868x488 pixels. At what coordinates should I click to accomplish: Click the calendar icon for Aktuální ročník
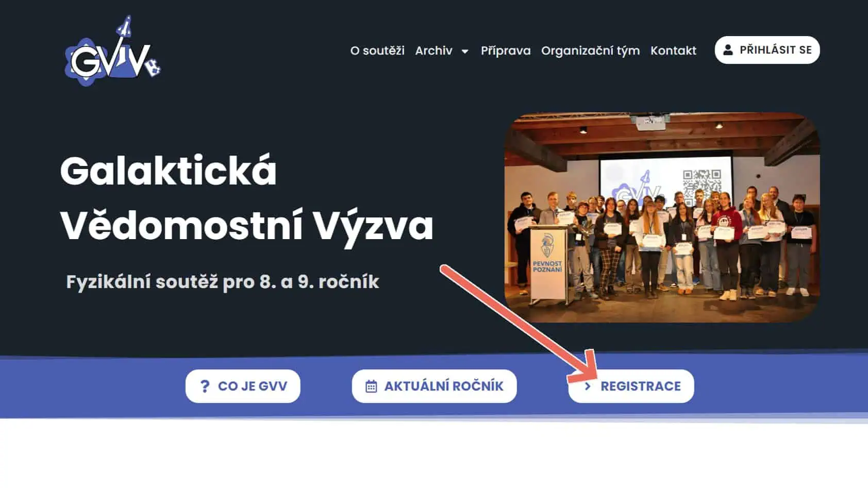point(371,386)
